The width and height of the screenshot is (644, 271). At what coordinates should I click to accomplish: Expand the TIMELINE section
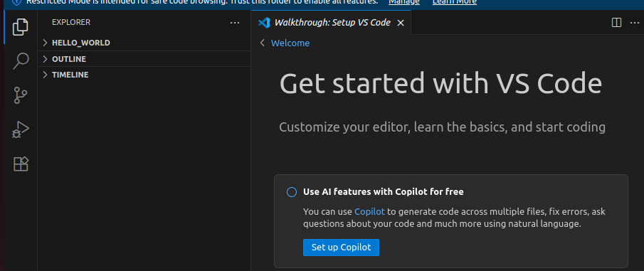pos(144,75)
